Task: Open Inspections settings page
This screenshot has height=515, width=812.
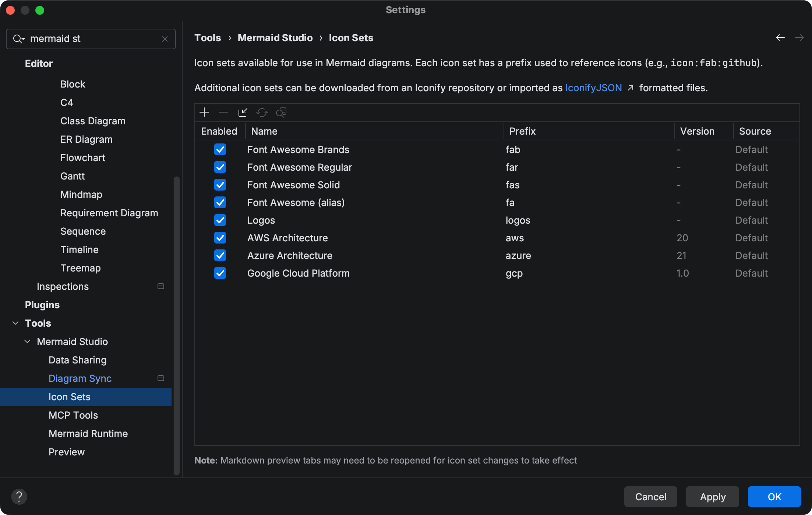Action: click(x=63, y=286)
